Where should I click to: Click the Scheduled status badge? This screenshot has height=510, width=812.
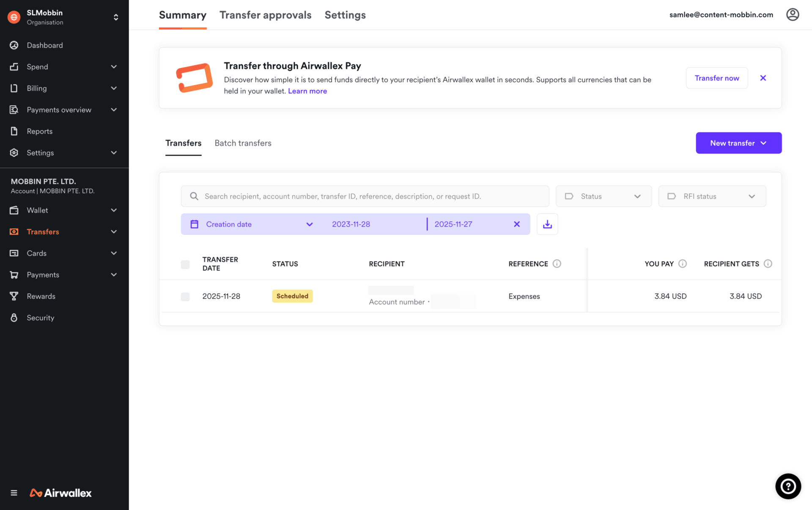pos(292,296)
